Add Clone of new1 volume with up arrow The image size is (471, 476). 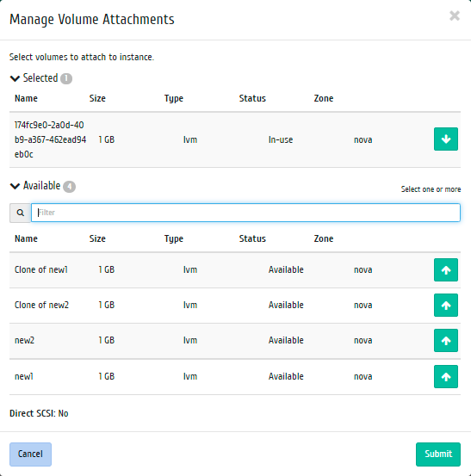tap(445, 270)
